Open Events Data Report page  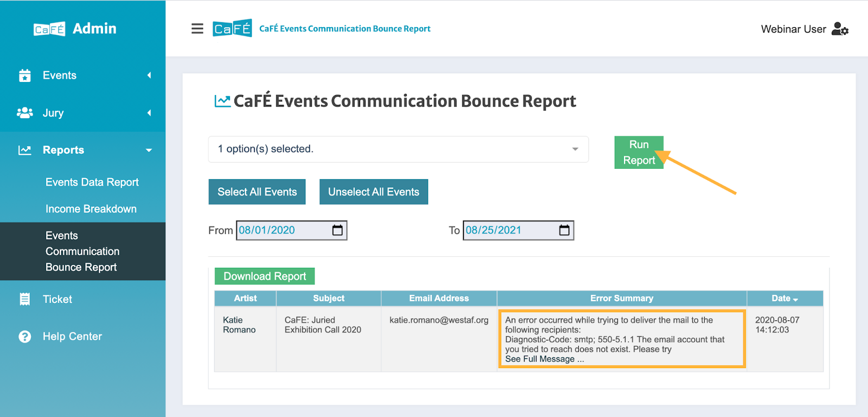(92, 182)
